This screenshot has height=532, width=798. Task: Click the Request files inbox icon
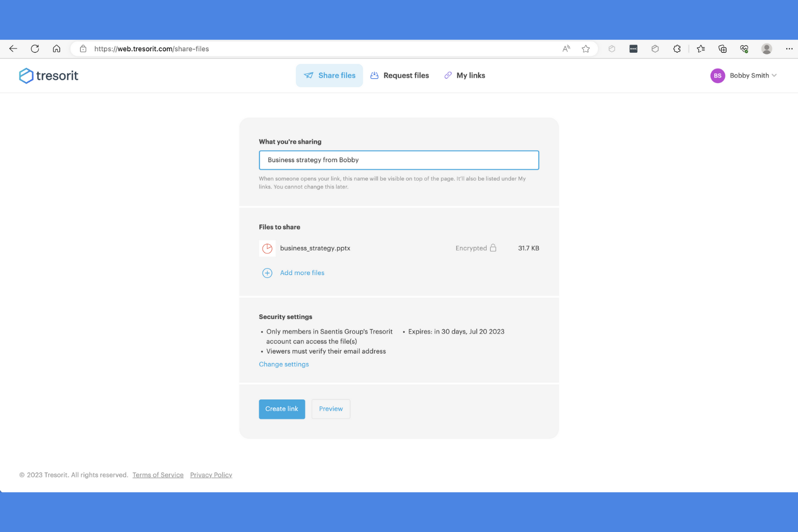click(x=374, y=75)
